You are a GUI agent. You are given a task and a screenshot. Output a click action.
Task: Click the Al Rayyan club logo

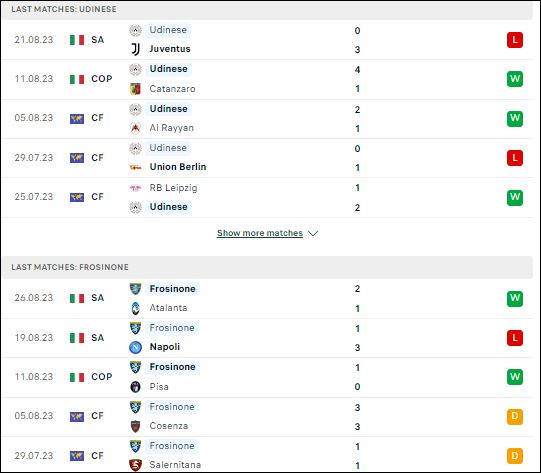(x=135, y=128)
